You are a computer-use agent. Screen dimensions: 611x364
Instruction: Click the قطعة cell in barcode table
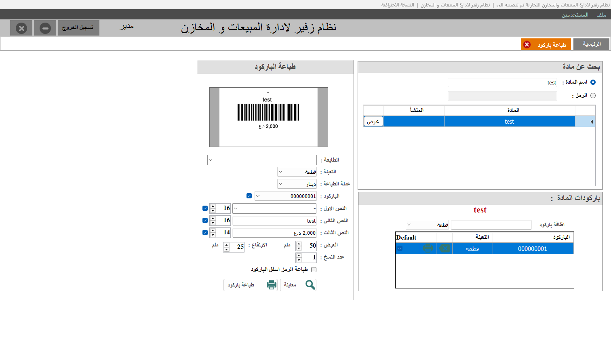coord(472,248)
